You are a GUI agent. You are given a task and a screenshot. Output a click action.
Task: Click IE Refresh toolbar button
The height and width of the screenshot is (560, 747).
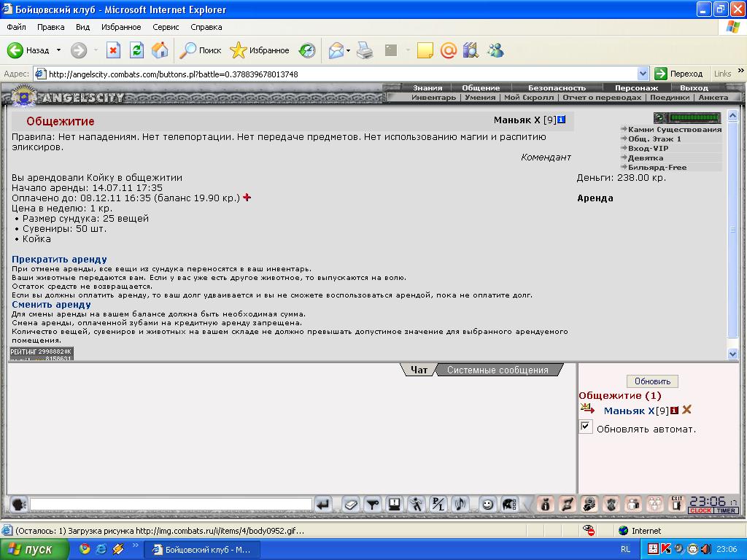tap(136, 50)
